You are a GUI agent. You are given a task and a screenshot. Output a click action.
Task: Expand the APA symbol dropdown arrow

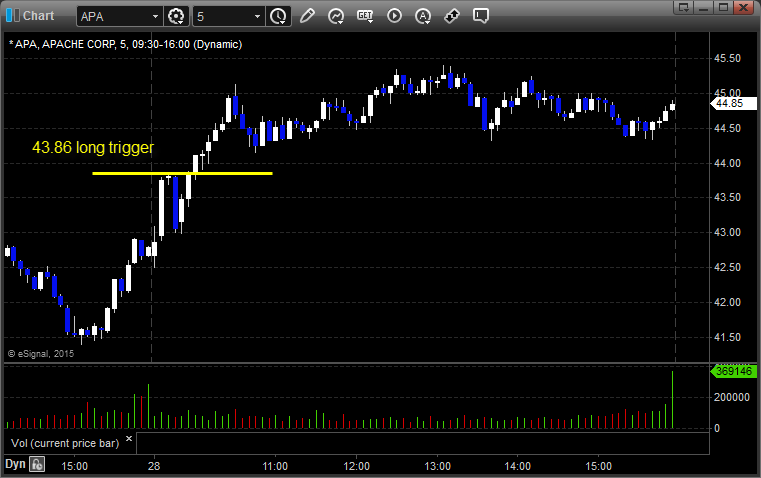tap(155, 16)
